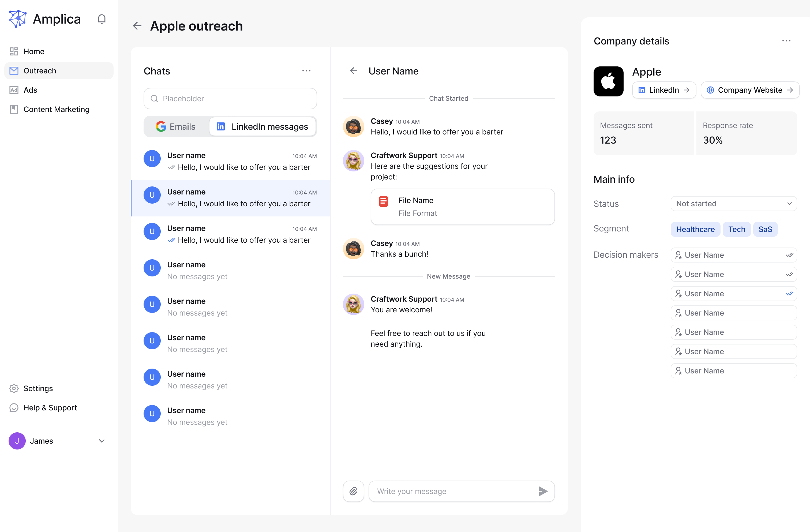Screen dimensions: 810x532
Task: Click the LinkedIn company link button
Action: (x=664, y=90)
